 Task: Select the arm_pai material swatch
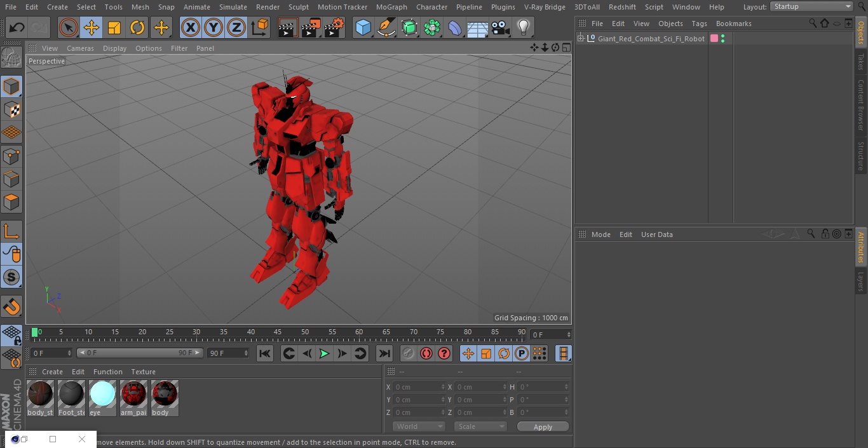tap(133, 398)
